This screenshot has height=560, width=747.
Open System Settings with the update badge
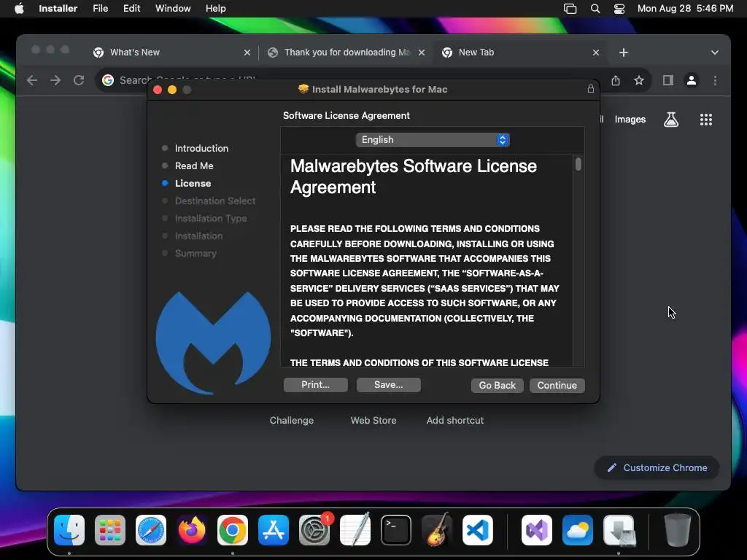[x=314, y=530]
